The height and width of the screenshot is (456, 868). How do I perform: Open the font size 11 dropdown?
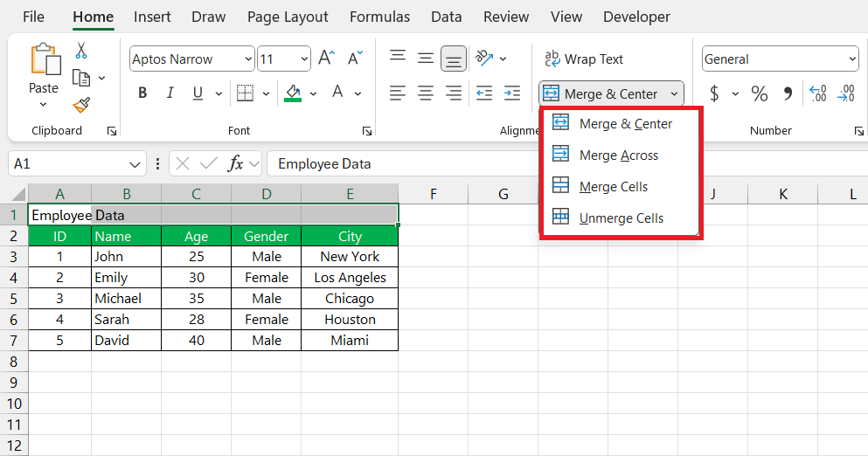(304, 59)
